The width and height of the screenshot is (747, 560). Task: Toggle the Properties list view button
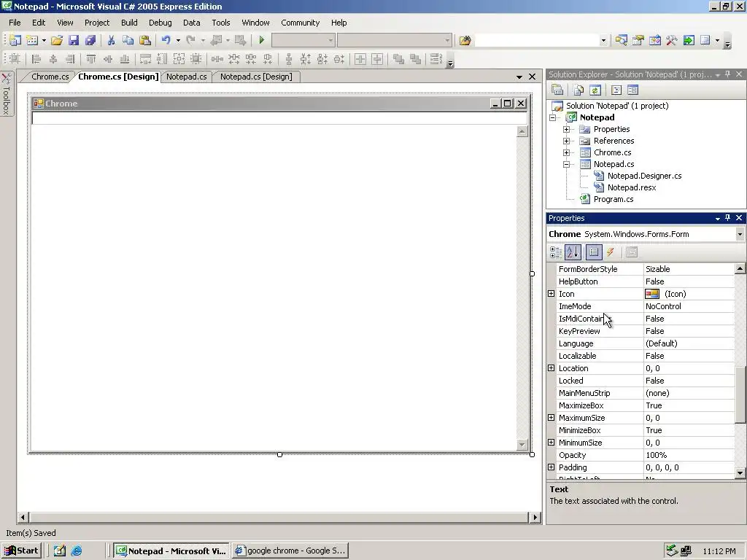tap(594, 252)
